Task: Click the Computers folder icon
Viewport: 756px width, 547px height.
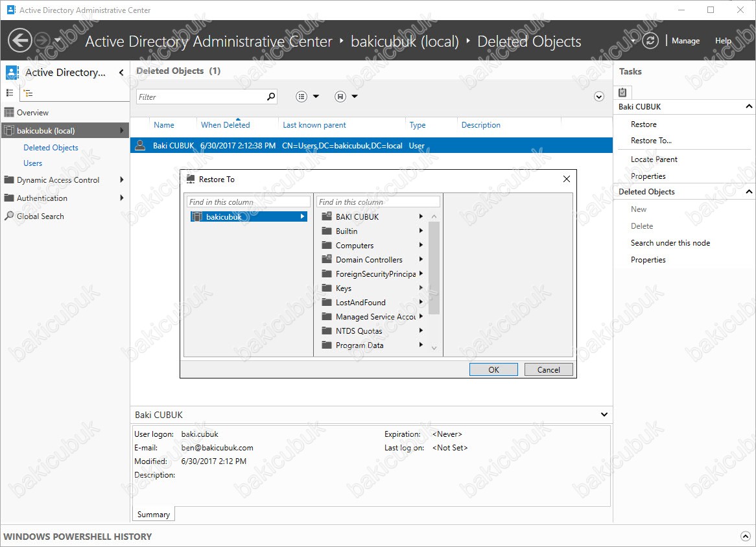Action: coord(327,245)
